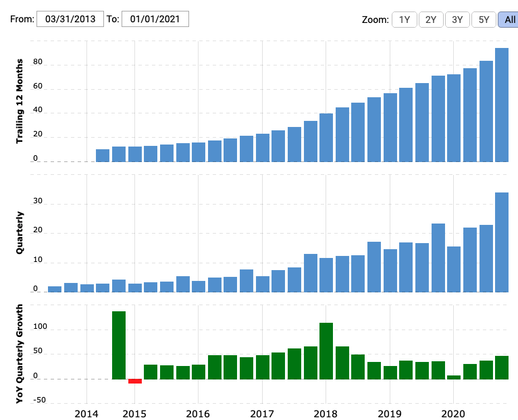
Task: Select tallest trailing 12 months bar, late 2020
Action: click(x=502, y=105)
